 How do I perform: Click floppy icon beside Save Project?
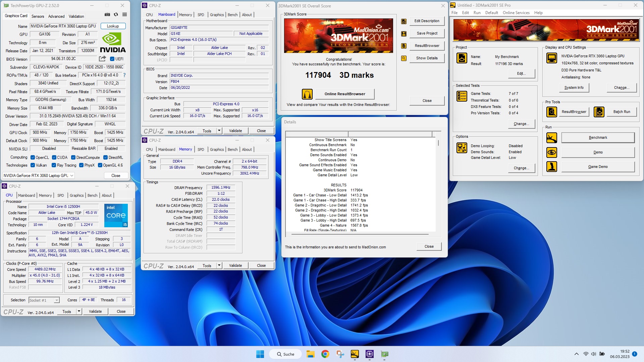point(404,34)
